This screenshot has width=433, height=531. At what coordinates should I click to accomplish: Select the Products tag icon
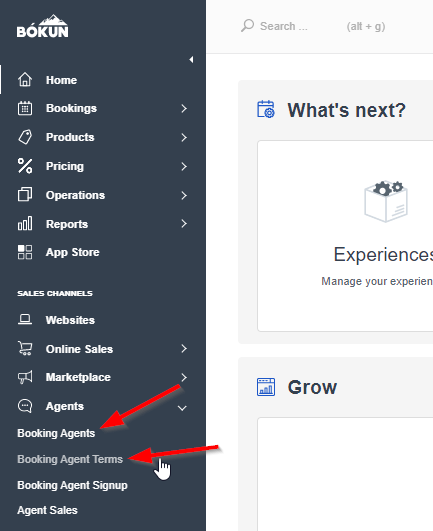[x=25, y=137]
